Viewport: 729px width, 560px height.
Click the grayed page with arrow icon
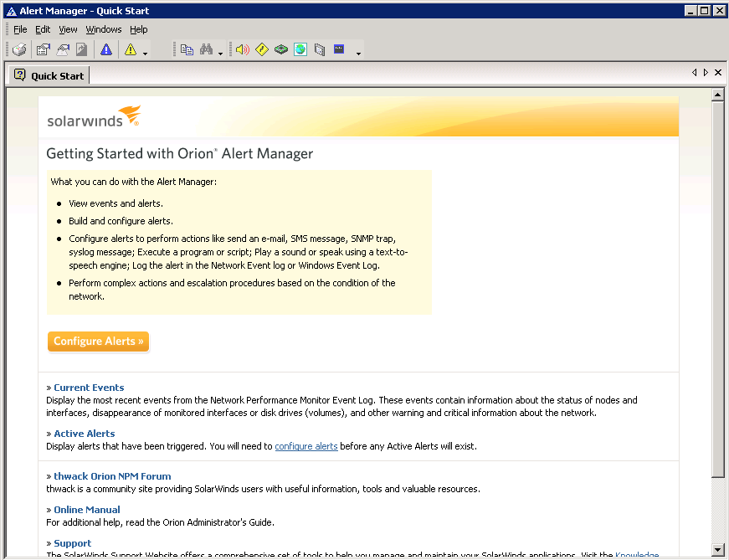(82, 49)
